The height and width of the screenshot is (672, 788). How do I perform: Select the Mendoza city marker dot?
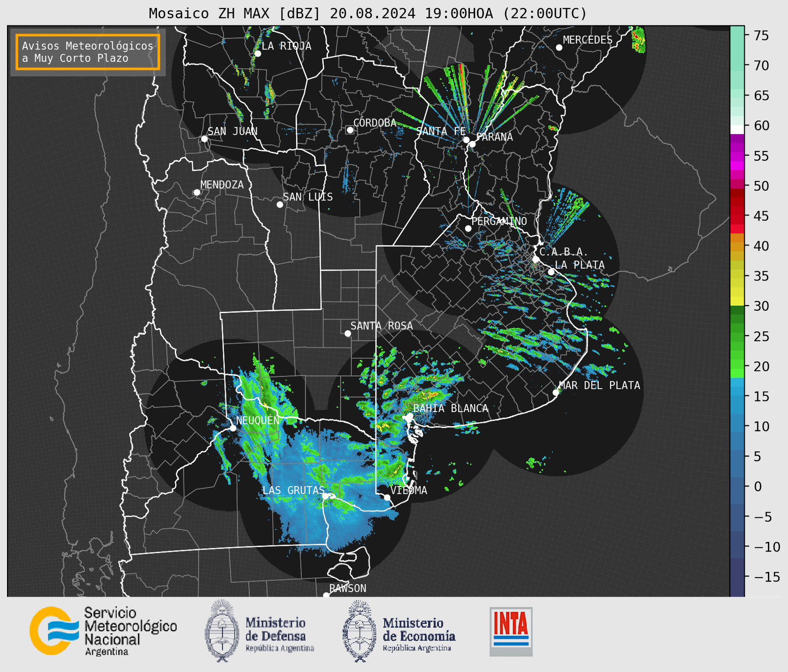click(x=197, y=193)
